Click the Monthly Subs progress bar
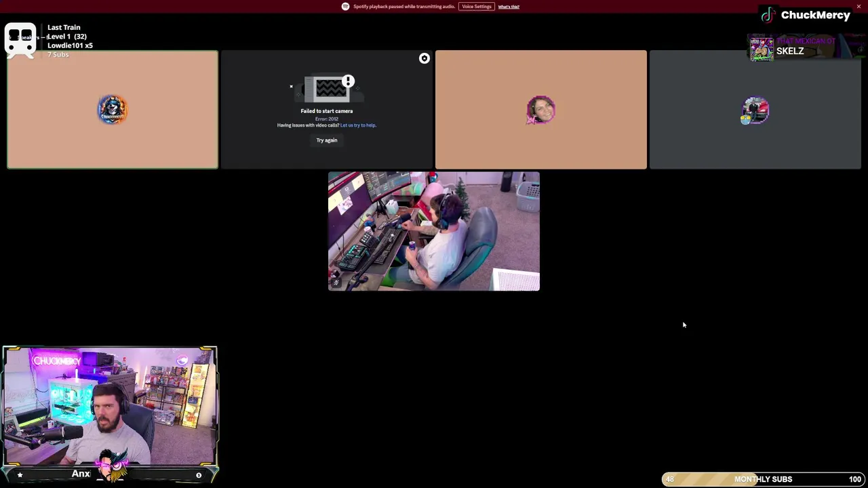The height and width of the screenshot is (488, 868). click(763, 479)
